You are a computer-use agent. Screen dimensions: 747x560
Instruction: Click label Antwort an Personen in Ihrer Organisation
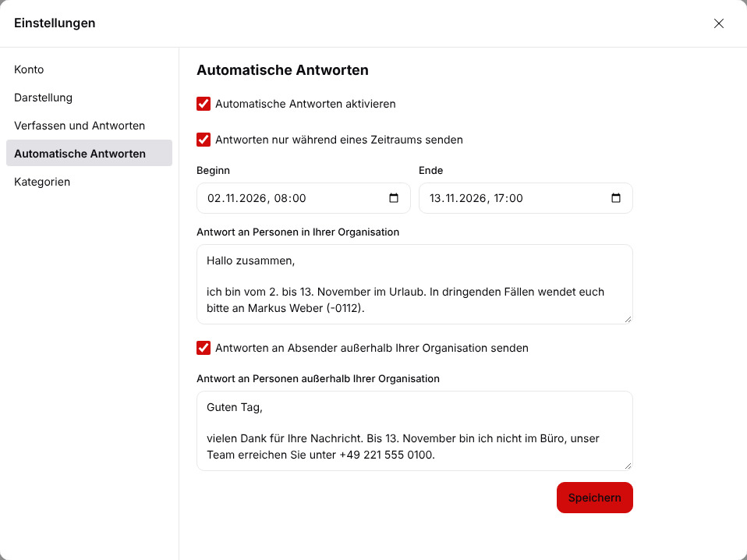pos(298,232)
